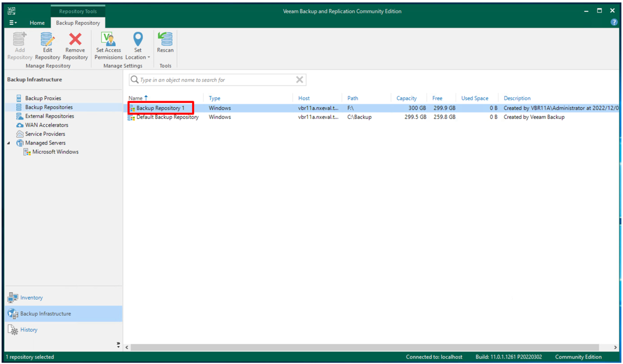The height and width of the screenshot is (364, 623).
Task: Open the Set Location dropdown
Action: pyautogui.click(x=138, y=46)
